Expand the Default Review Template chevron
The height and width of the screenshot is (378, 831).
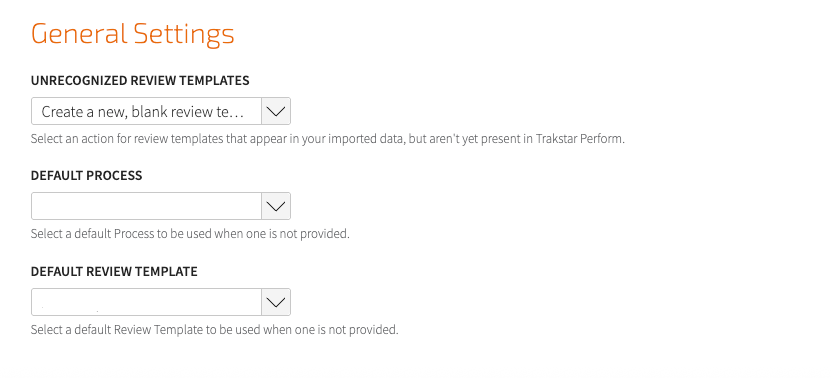coord(276,302)
